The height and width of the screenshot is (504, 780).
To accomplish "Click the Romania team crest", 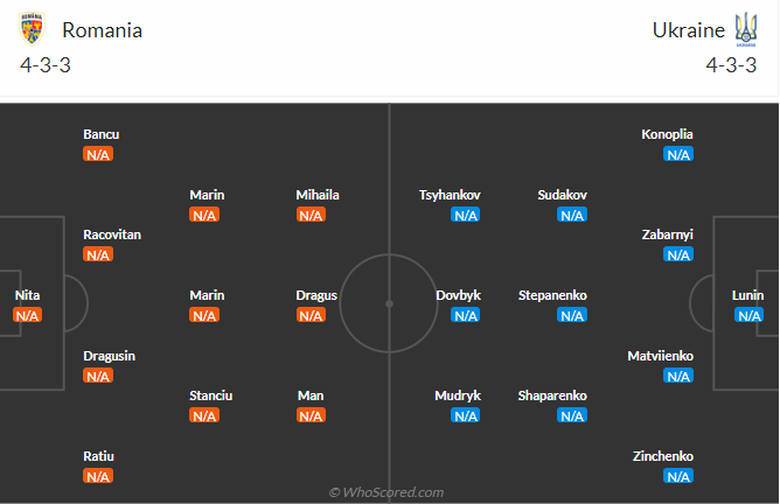I will tap(33, 29).
